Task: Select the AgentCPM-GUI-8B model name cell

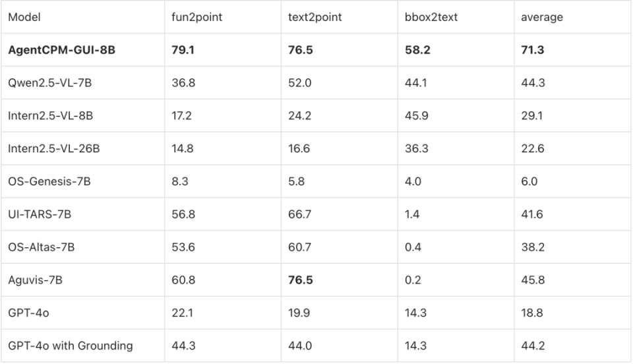Action: (x=61, y=50)
